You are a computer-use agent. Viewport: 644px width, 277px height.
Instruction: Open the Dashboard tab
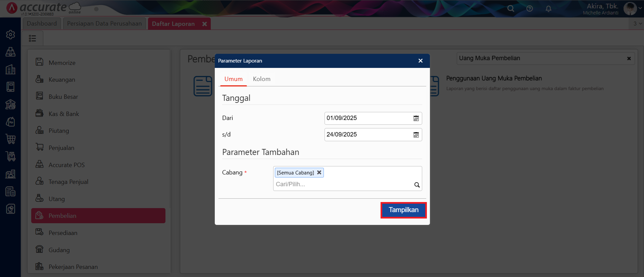pos(42,24)
